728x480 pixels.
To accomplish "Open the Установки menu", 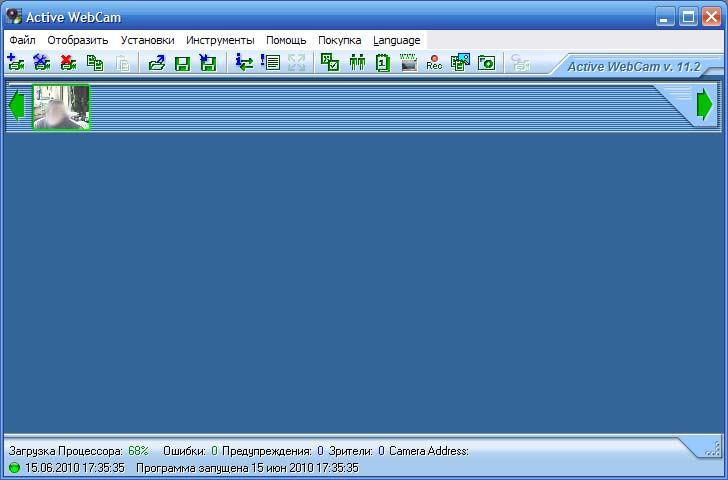I will [148, 40].
